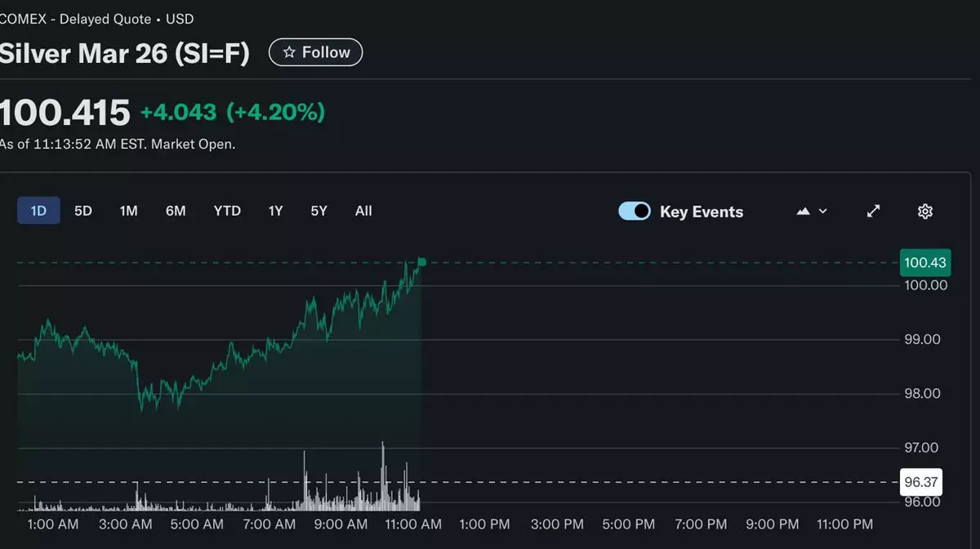
Task: Expand chart to full screen
Action: coord(873,212)
